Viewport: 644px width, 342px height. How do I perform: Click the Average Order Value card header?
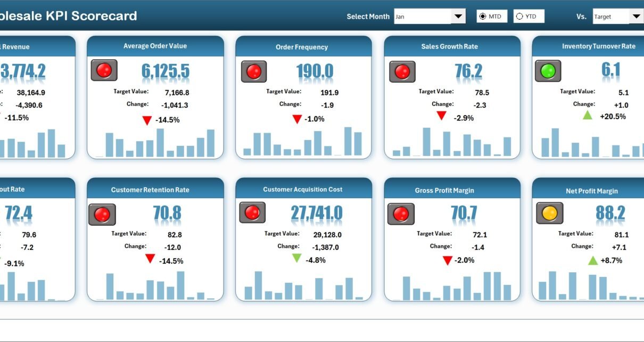point(155,46)
